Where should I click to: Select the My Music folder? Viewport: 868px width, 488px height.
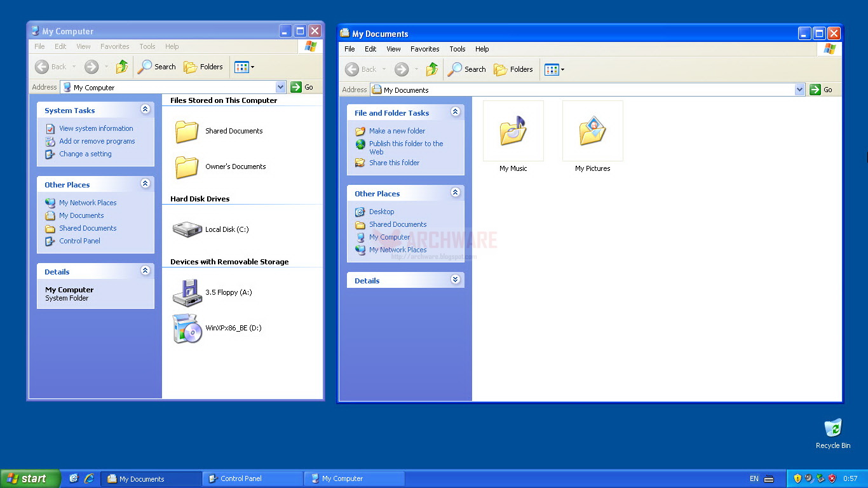click(513, 137)
